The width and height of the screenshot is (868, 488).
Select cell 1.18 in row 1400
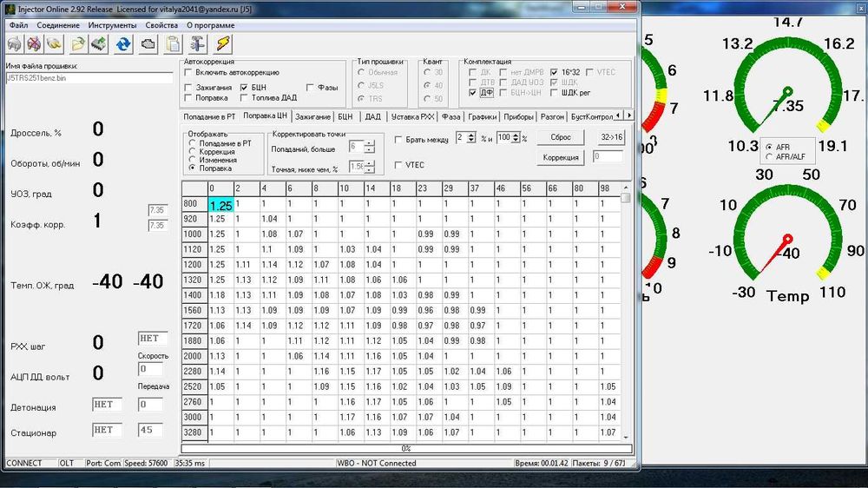[220, 295]
